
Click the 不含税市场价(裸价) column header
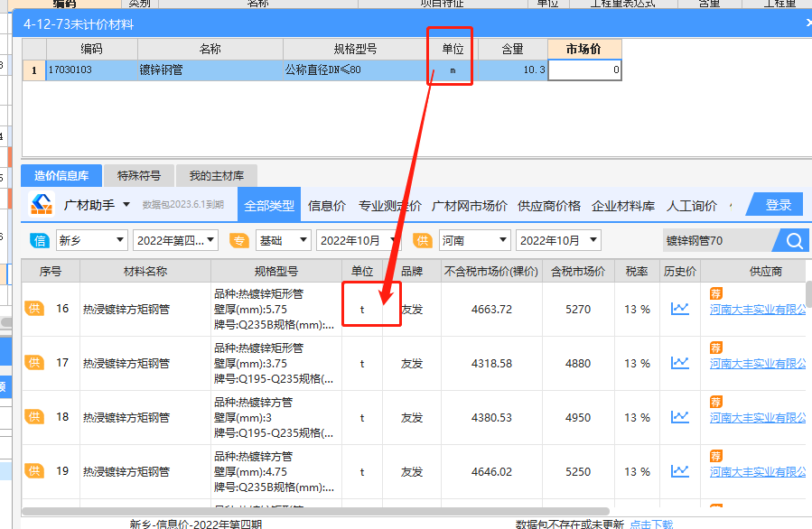[x=491, y=271]
